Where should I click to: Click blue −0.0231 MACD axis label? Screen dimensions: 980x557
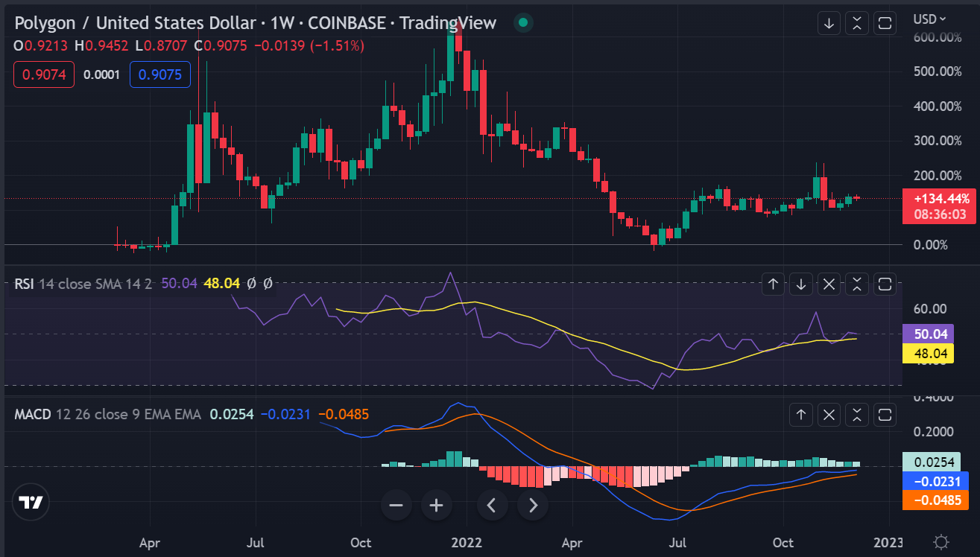pos(935,481)
